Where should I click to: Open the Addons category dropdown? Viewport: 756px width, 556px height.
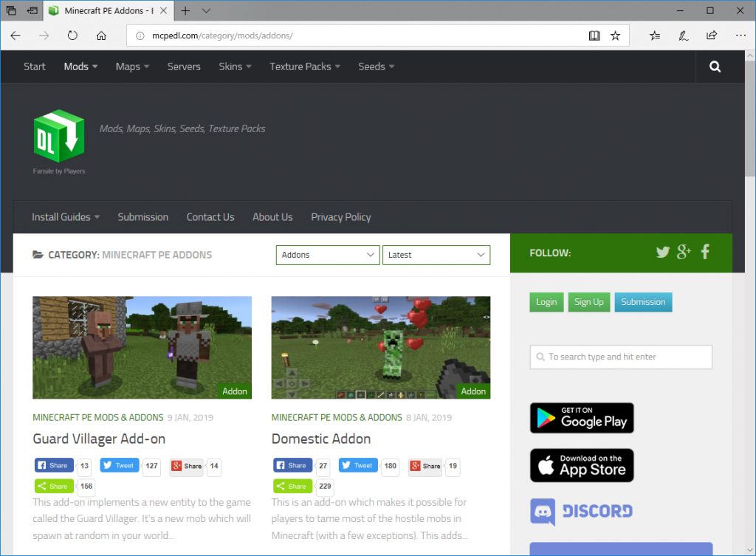click(x=328, y=255)
